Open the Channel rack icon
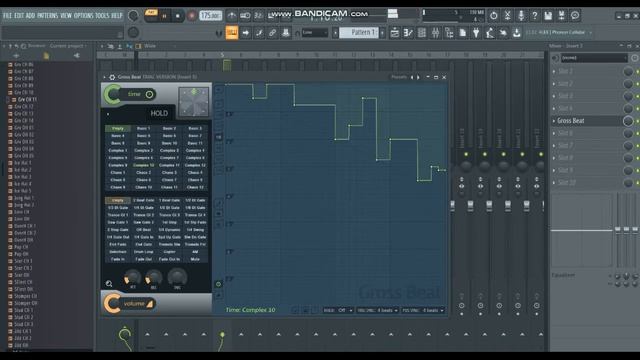The height and width of the screenshot is (360, 640). [x=422, y=33]
